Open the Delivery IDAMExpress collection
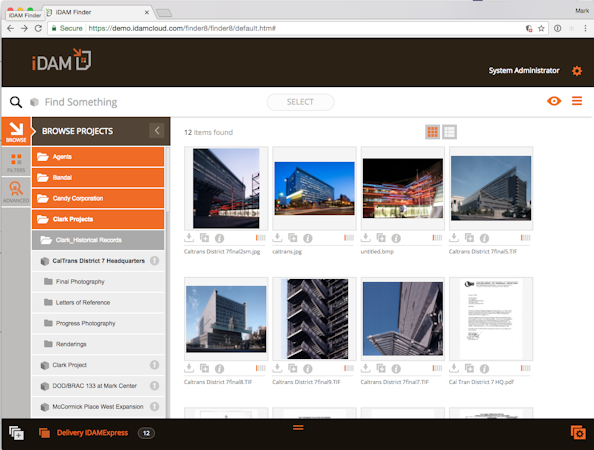The height and width of the screenshot is (450, 594). click(92, 433)
